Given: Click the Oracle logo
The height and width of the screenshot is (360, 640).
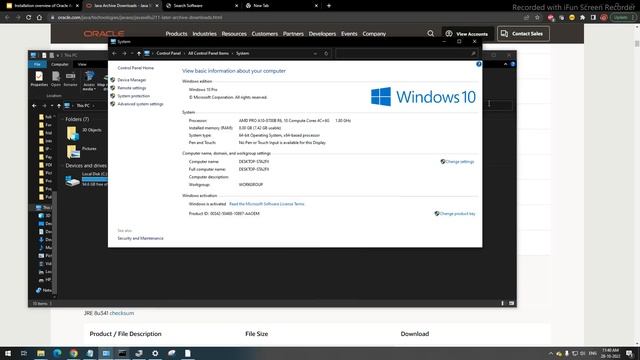Looking at the screenshot, I should click(x=104, y=33).
